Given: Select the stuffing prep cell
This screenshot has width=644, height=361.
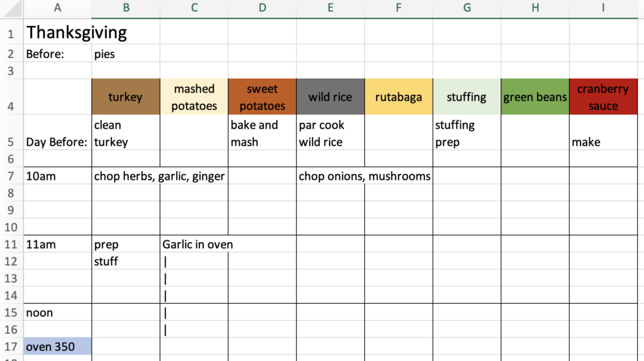Looking at the screenshot, I should [x=467, y=133].
